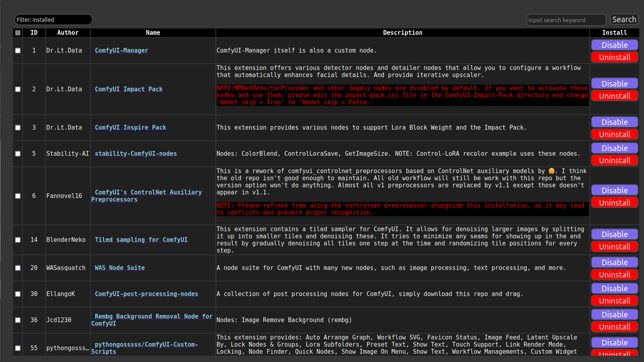
Task: Uninstall Rembg Background Removal Node
Action: click(615, 327)
